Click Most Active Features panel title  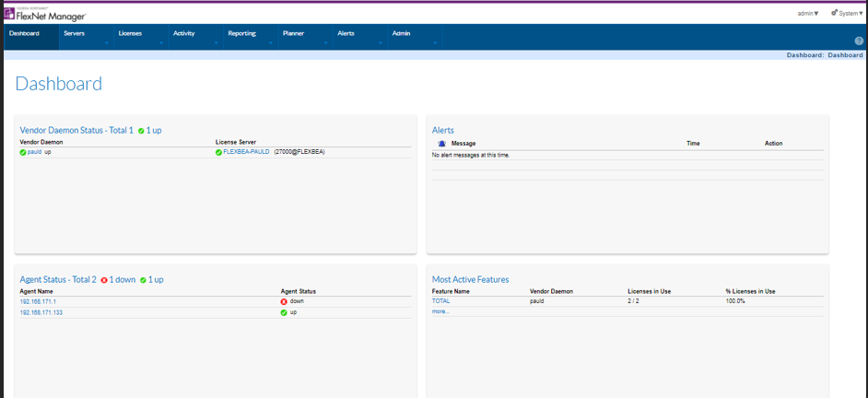click(470, 280)
